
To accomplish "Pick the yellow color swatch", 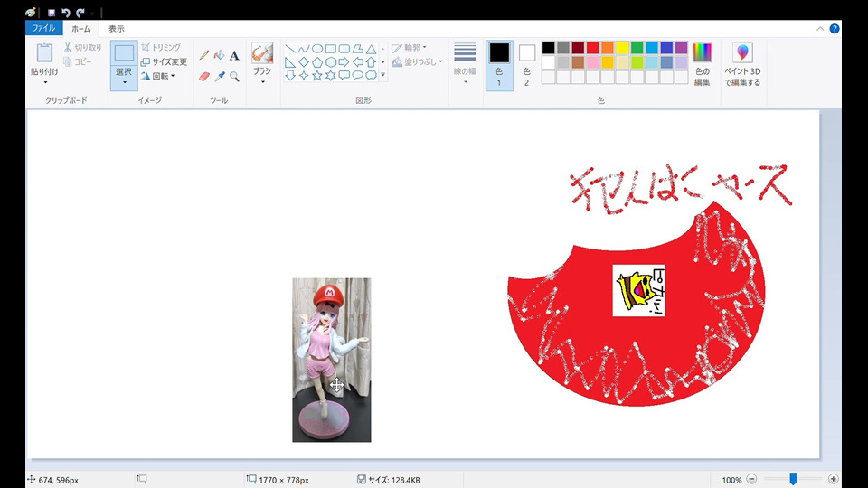I will 622,48.
